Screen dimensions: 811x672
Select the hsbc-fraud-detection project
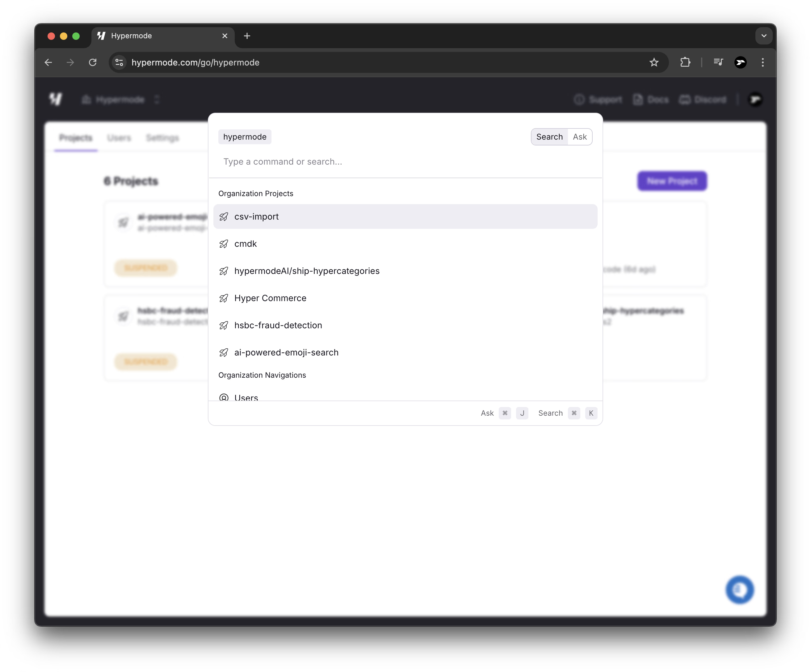(x=405, y=325)
